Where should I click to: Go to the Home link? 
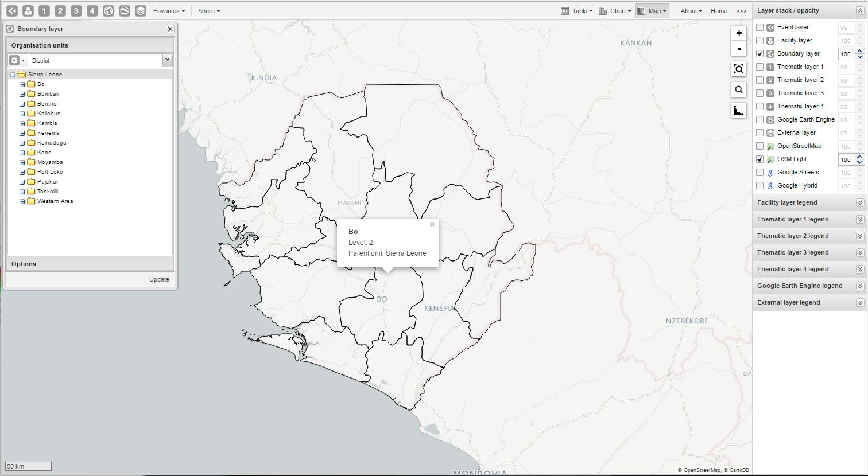tap(719, 11)
